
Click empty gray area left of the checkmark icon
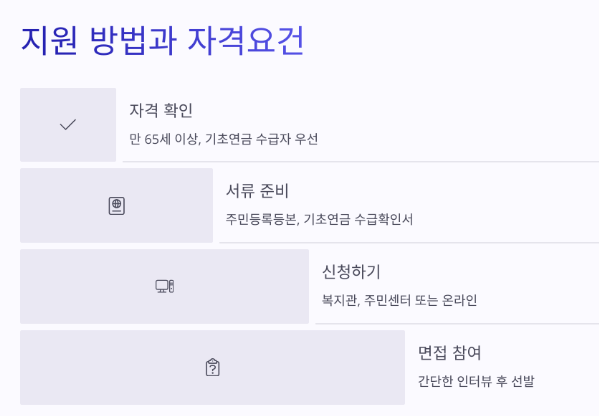click(40, 125)
